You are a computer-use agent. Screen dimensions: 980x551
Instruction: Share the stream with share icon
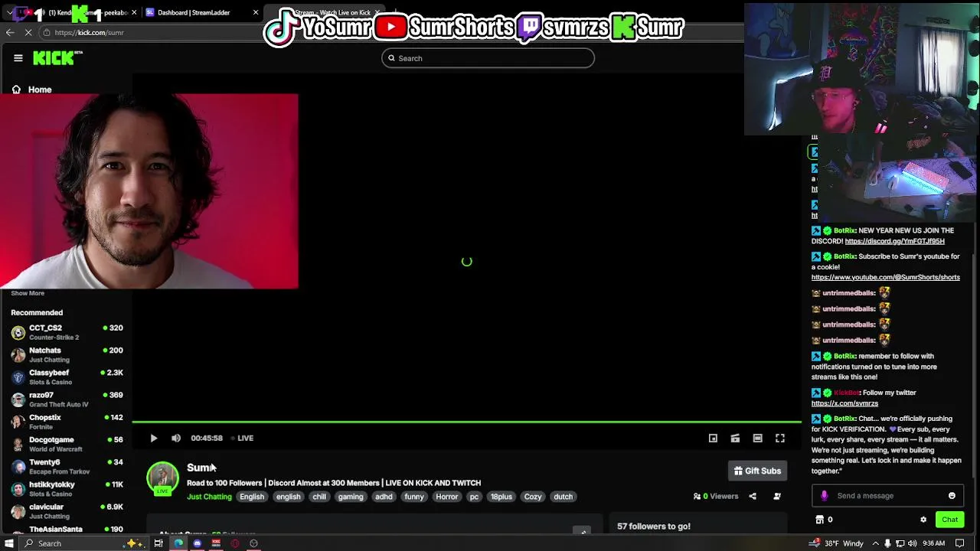753,497
